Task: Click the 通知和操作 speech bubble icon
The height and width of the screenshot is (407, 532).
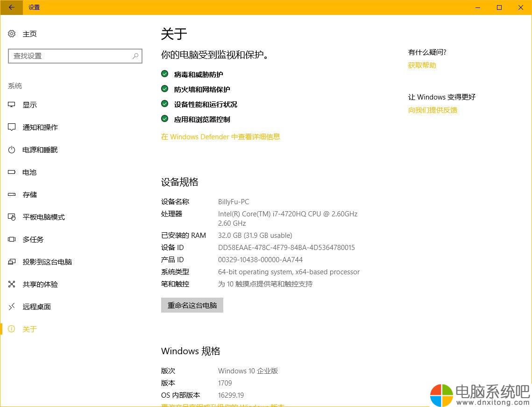Action: click(12, 127)
